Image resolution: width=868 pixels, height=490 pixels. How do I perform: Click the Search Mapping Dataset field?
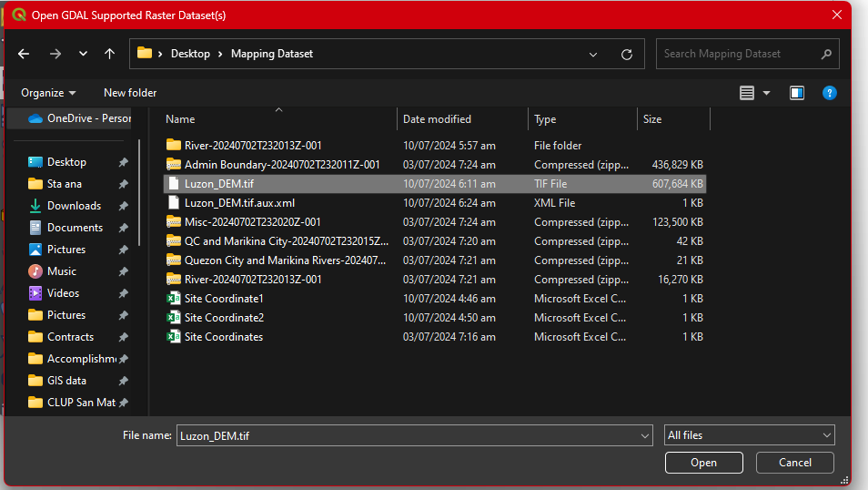[x=737, y=54]
